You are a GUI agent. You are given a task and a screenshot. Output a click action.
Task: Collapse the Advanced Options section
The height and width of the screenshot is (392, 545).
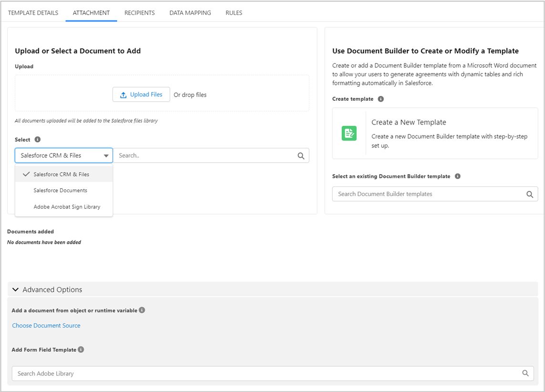[15, 289]
